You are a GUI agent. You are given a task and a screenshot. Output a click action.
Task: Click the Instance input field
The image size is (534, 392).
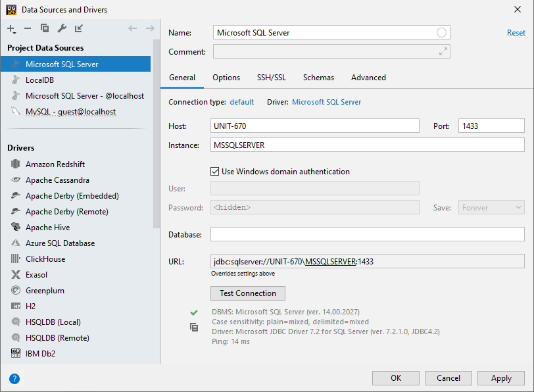coord(367,145)
